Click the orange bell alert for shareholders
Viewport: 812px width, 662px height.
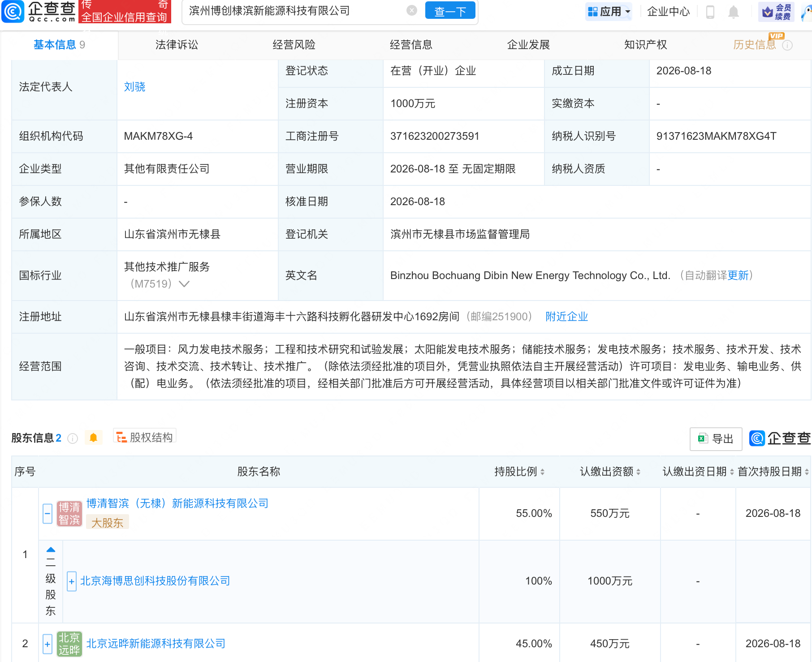click(x=93, y=438)
